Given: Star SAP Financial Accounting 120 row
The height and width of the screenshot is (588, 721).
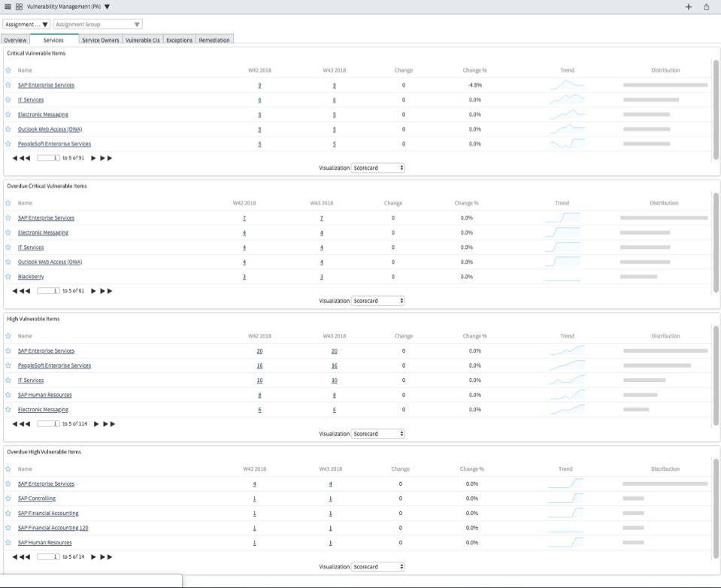Looking at the screenshot, I should point(8,528).
